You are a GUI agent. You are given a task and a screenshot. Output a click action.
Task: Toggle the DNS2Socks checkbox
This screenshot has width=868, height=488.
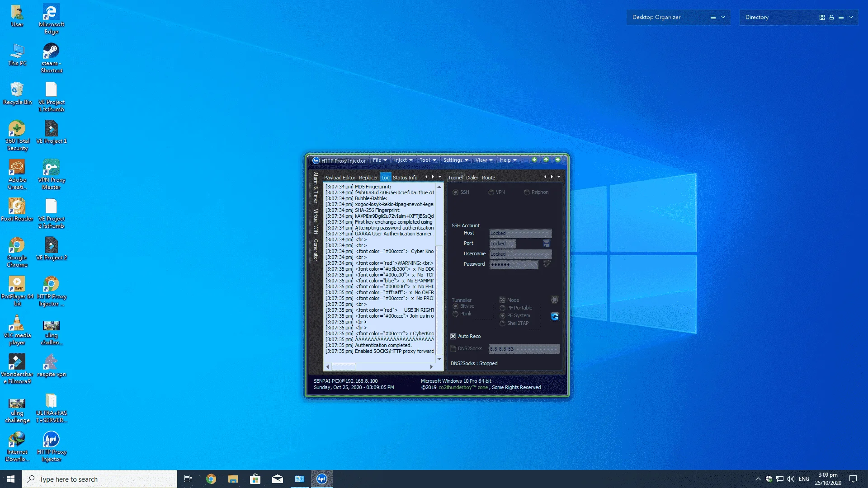453,349
